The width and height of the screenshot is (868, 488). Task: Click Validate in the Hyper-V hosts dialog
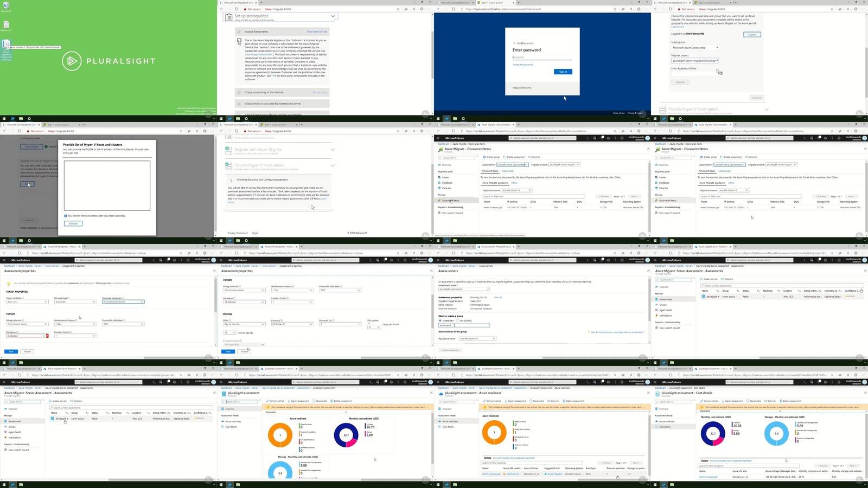click(73, 223)
